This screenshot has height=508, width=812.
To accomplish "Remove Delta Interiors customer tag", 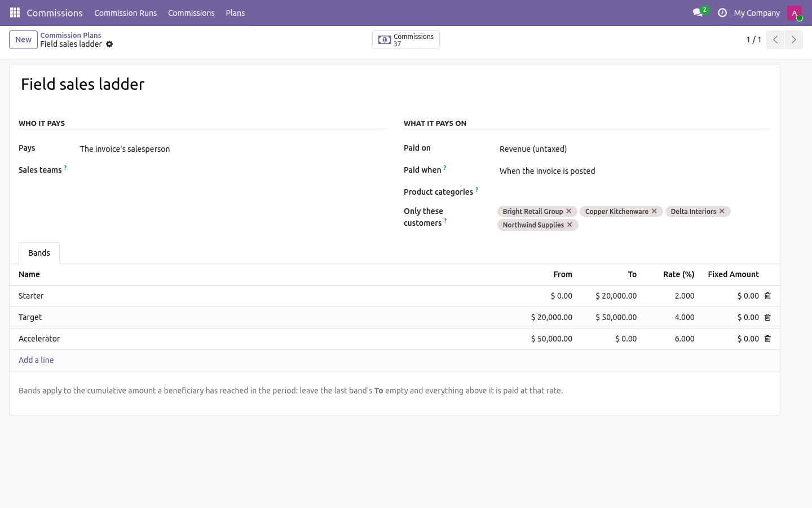I will [x=722, y=211].
